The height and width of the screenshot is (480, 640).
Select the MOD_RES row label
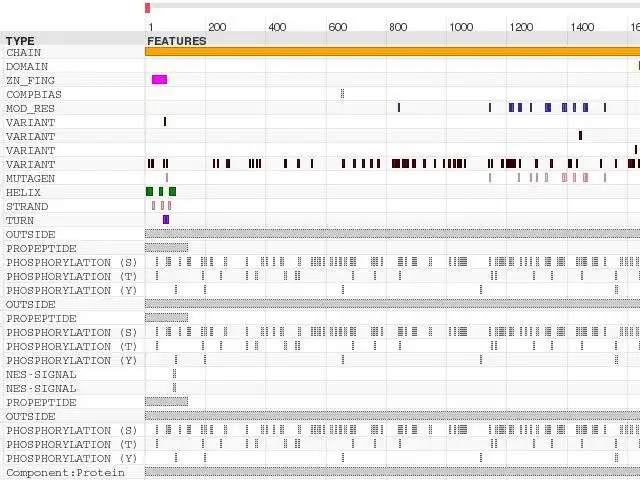pos(30,109)
